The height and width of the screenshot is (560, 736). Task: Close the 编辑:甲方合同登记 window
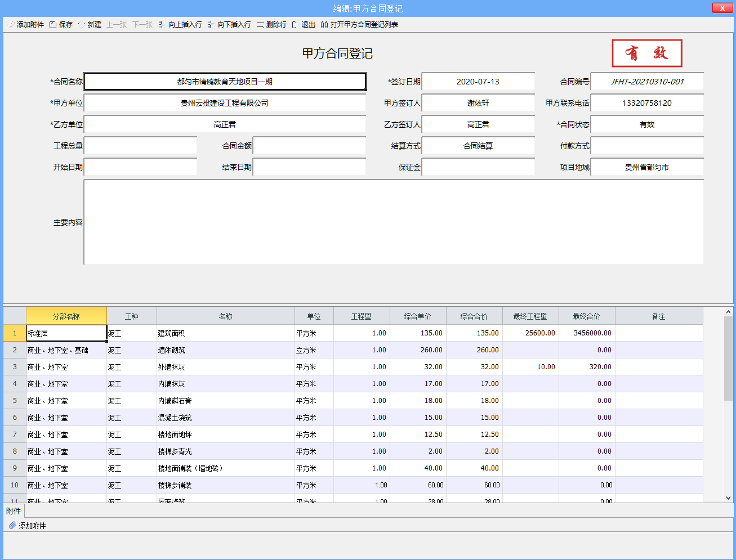722,8
